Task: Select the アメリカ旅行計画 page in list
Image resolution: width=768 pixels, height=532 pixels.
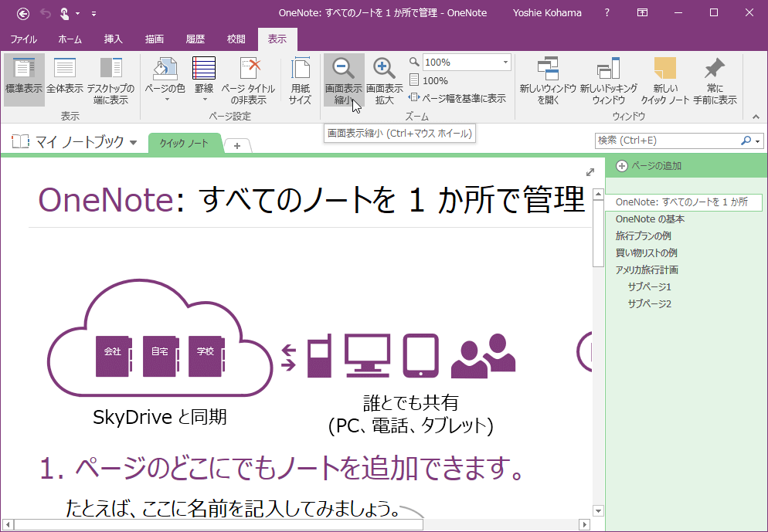Action: tap(647, 269)
